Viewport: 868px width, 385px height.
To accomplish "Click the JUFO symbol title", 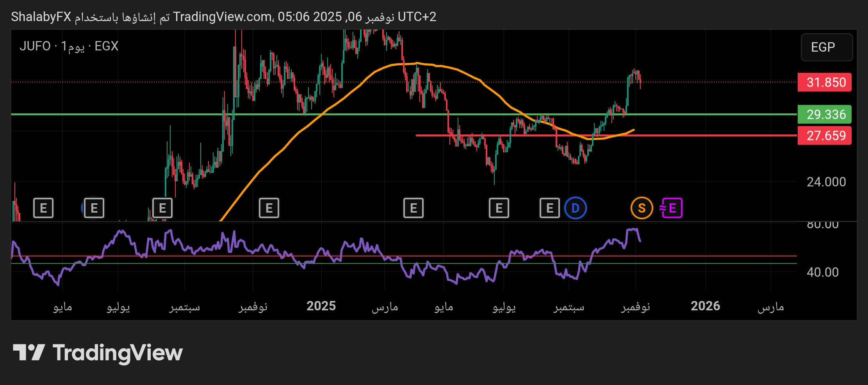I will pyautogui.click(x=35, y=46).
